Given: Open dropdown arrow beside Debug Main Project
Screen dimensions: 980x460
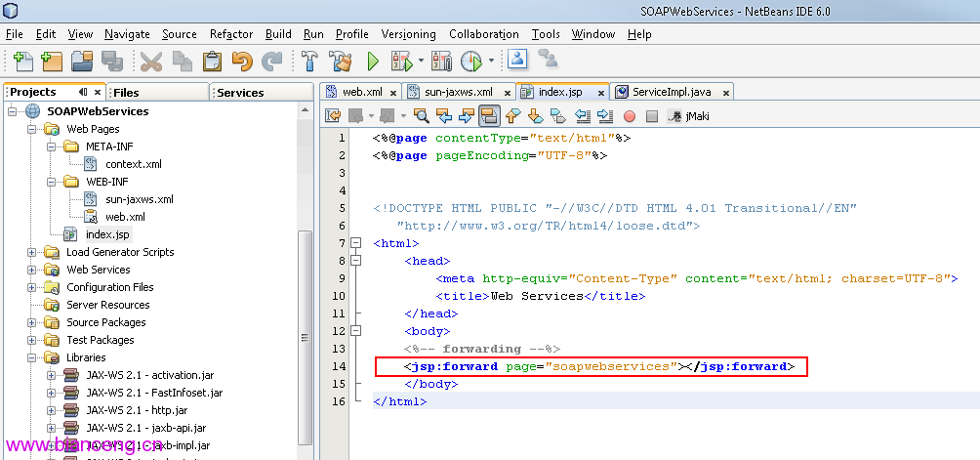Looking at the screenshot, I should tap(421, 62).
